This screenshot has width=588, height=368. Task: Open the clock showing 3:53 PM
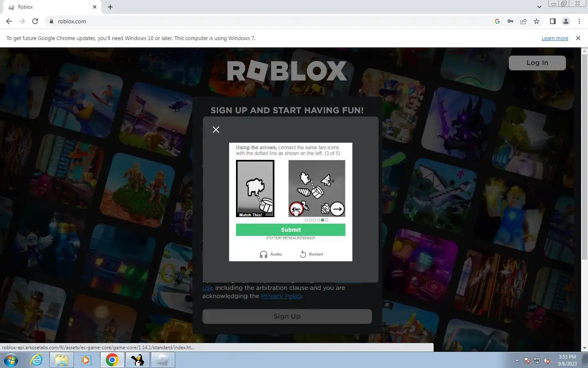pyautogui.click(x=567, y=360)
